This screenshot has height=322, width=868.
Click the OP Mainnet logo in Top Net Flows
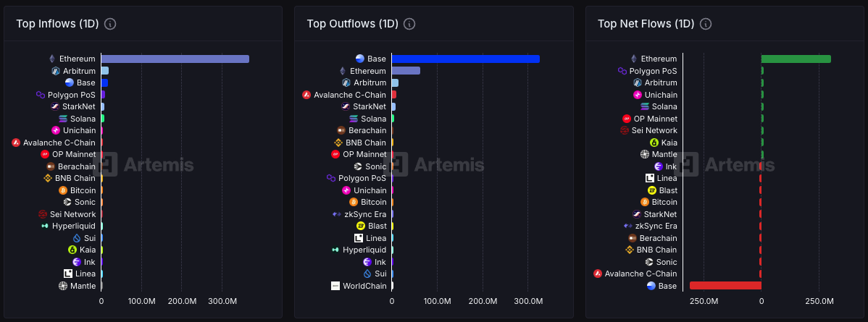627,119
